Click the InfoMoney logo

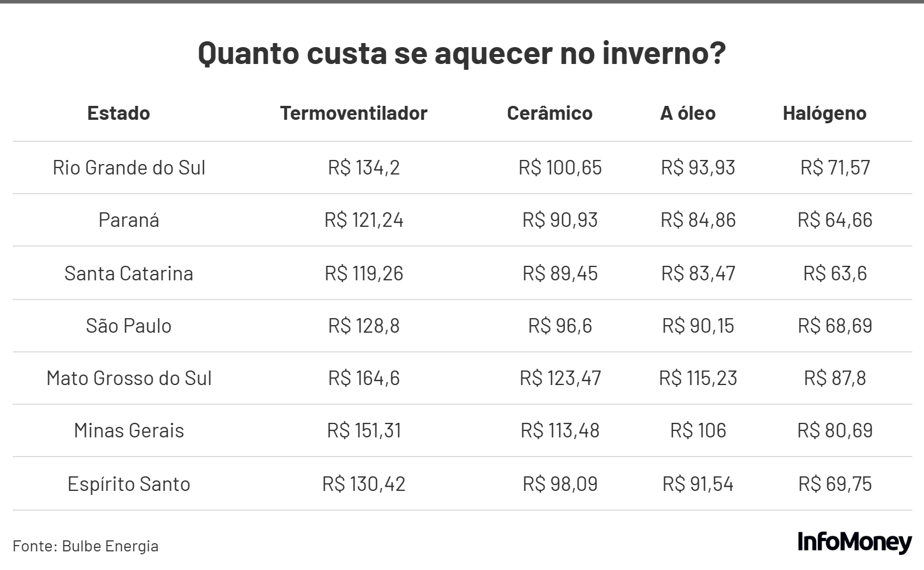click(x=854, y=542)
